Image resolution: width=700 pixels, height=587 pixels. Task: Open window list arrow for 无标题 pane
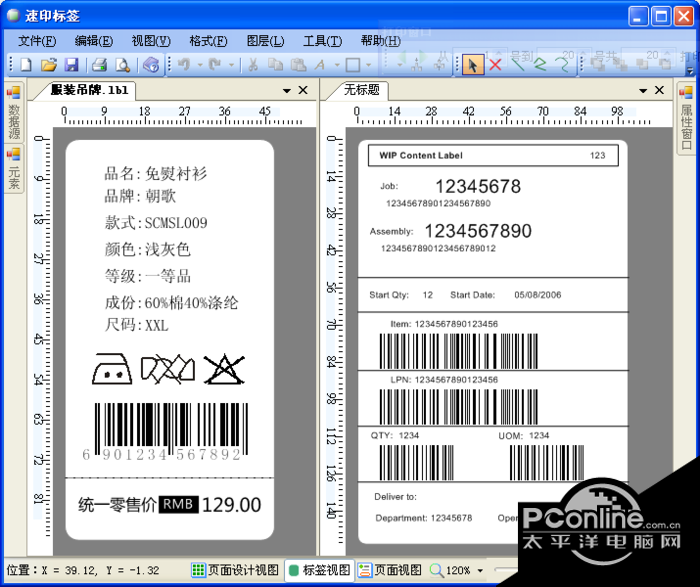pyautogui.click(x=643, y=91)
